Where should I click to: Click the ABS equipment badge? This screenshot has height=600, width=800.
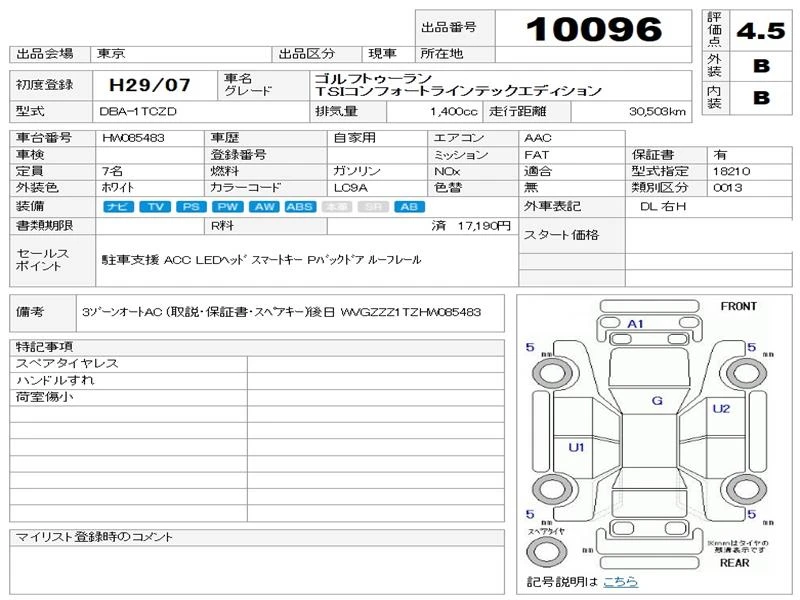[x=301, y=207]
